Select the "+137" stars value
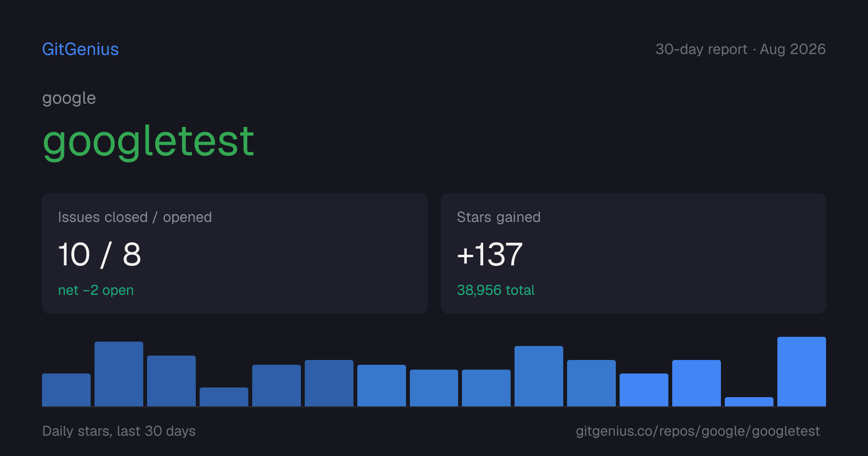868x456 pixels. pos(489,254)
